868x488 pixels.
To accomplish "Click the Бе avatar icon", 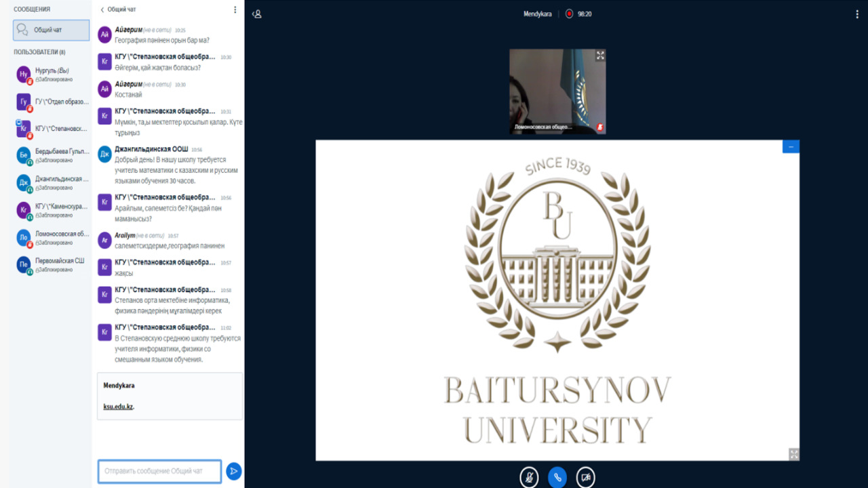I will click(24, 155).
